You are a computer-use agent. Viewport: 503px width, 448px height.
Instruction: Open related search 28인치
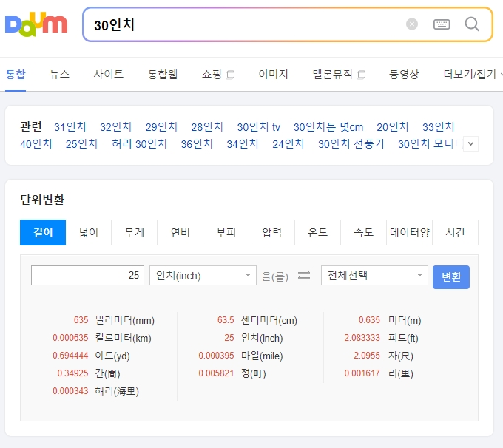[x=207, y=127]
